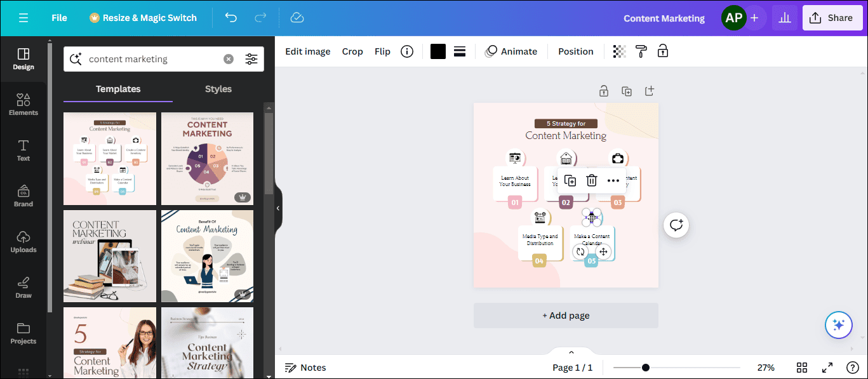The width and height of the screenshot is (868, 379).
Task: Open the Magic assistant sparkle button
Action: (x=838, y=325)
